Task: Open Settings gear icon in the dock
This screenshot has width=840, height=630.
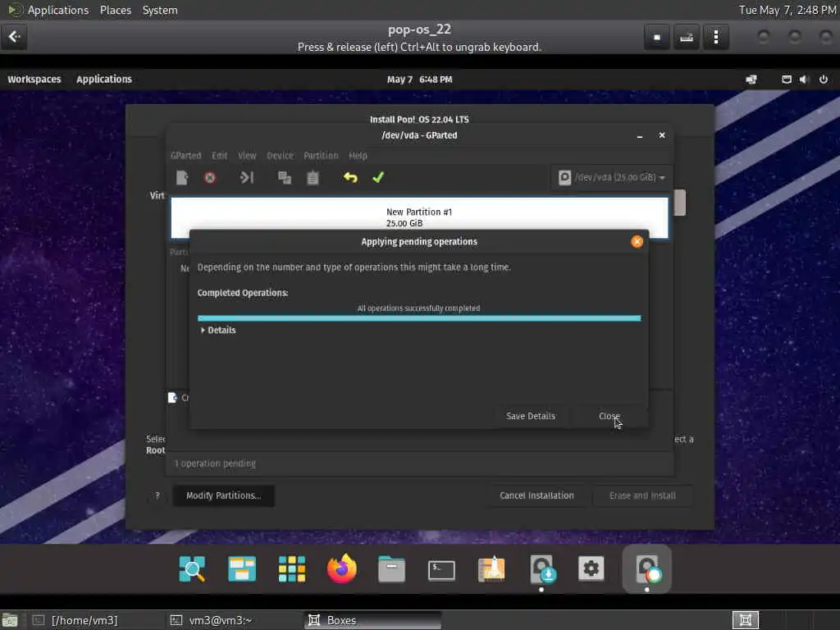Action: pyautogui.click(x=591, y=568)
